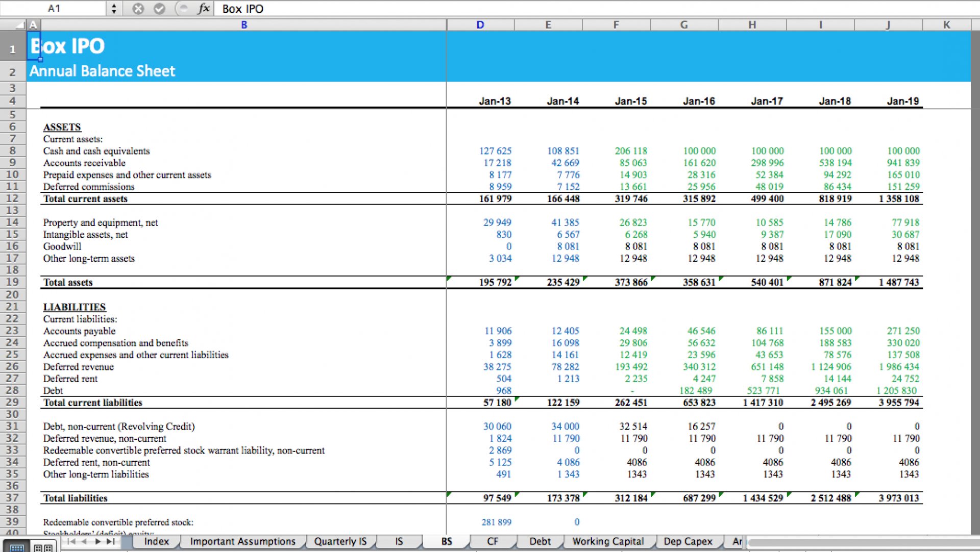This screenshot has width=980, height=552.
Task: Click Jan-15 cash value 206 118
Action: pyautogui.click(x=631, y=151)
